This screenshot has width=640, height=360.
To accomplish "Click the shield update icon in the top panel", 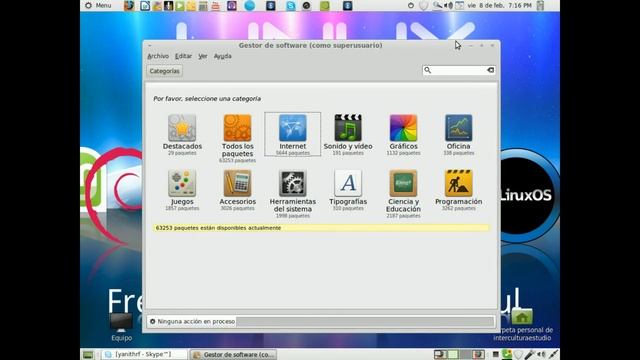I will coord(424,6).
